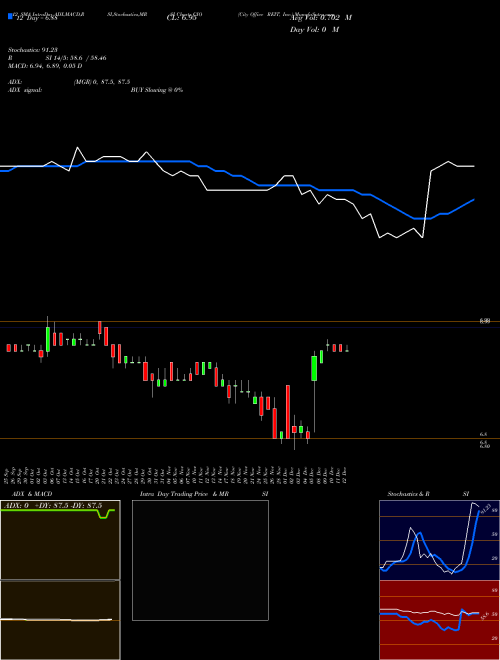Viewport: 500px width, 660px height.
Task: Open the red RSI sub-chart
Action: (x=439, y=620)
